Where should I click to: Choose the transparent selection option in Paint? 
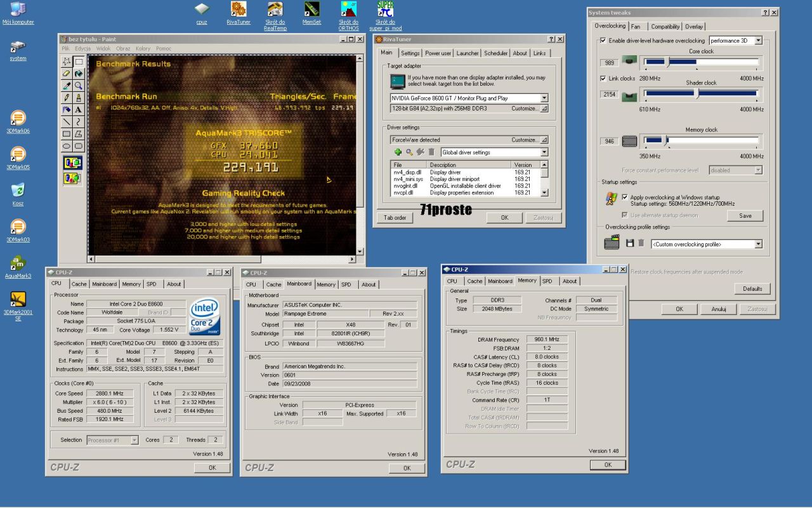tap(72, 178)
